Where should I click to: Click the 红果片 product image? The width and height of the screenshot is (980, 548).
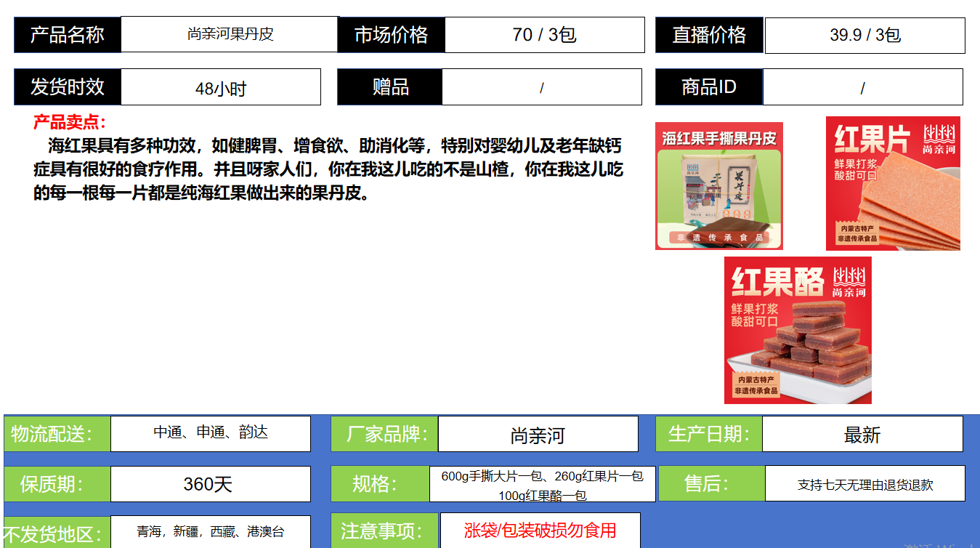[x=893, y=183]
